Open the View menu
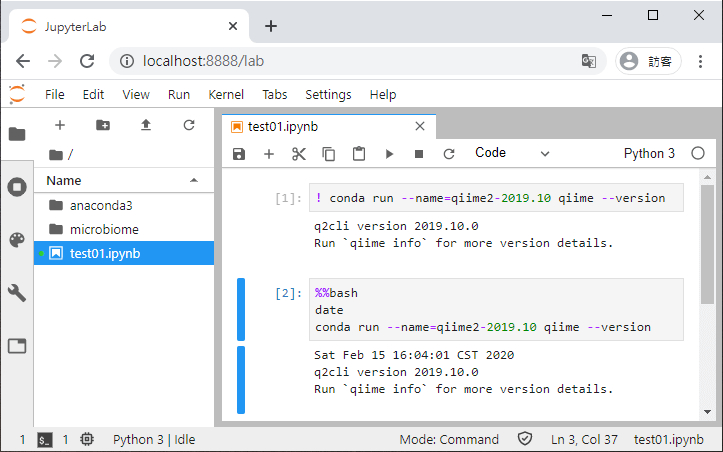 (136, 95)
